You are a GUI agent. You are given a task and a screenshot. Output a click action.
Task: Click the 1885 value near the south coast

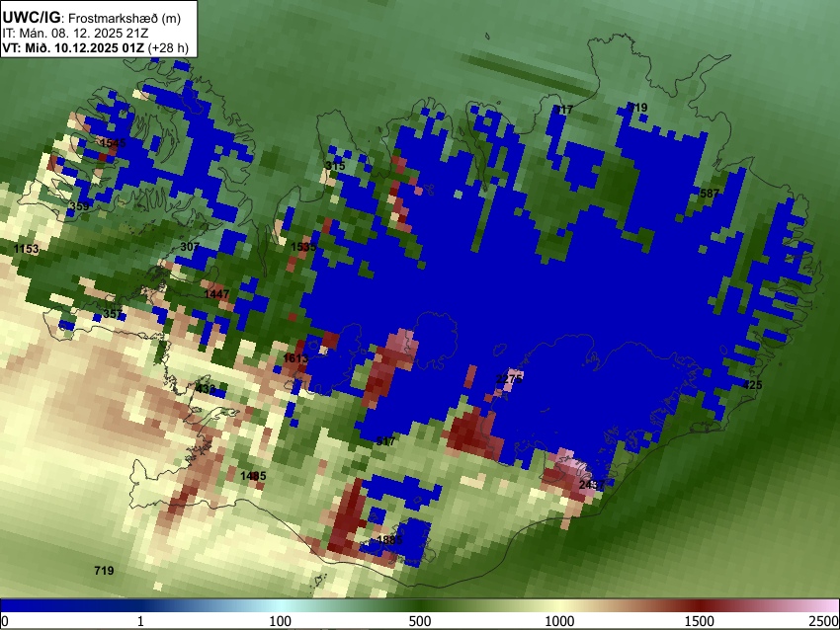[x=389, y=539]
